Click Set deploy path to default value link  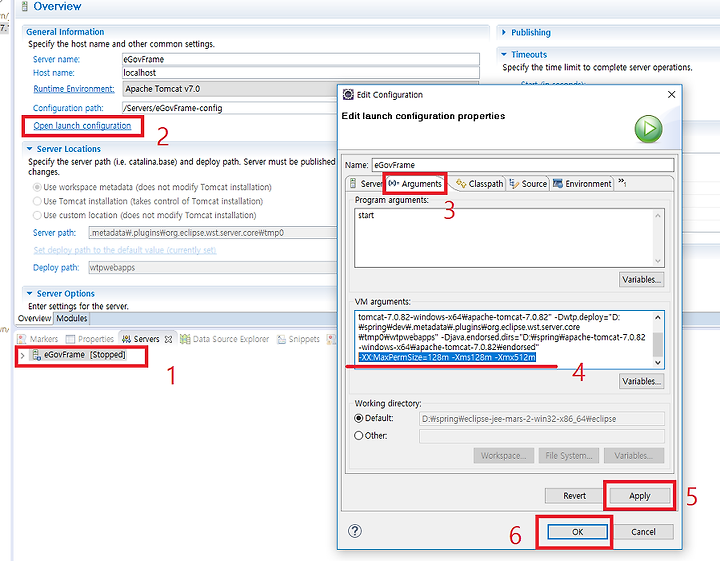[x=124, y=250]
